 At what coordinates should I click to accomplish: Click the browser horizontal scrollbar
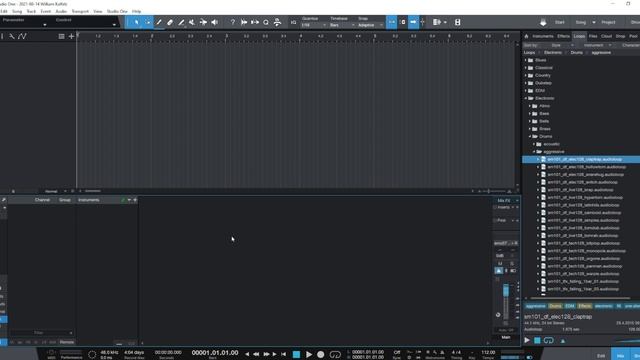(580, 298)
